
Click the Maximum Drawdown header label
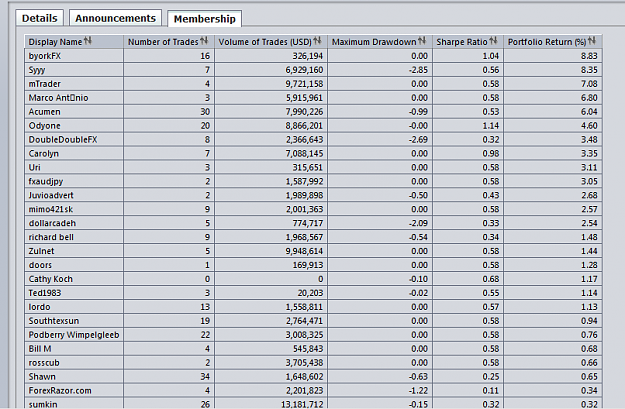tap(374, 42)
